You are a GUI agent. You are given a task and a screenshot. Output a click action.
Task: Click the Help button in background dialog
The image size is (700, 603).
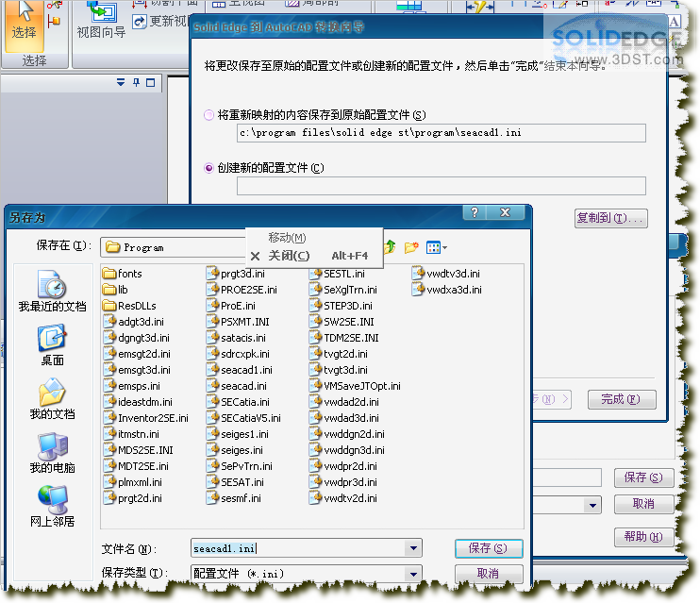tap(643, 536)
